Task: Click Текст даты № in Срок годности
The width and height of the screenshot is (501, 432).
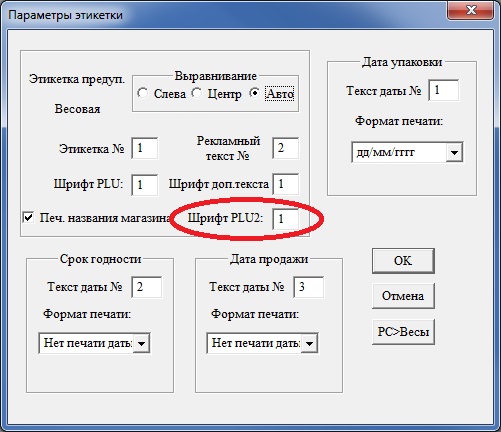Action: [x=147, y=287]
